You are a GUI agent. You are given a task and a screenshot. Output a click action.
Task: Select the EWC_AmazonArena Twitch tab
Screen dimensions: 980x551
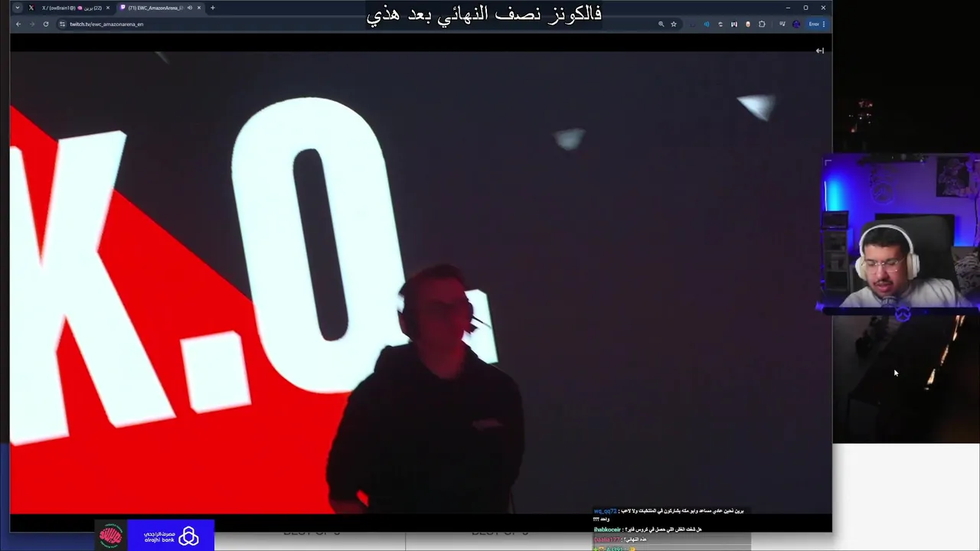159,8
